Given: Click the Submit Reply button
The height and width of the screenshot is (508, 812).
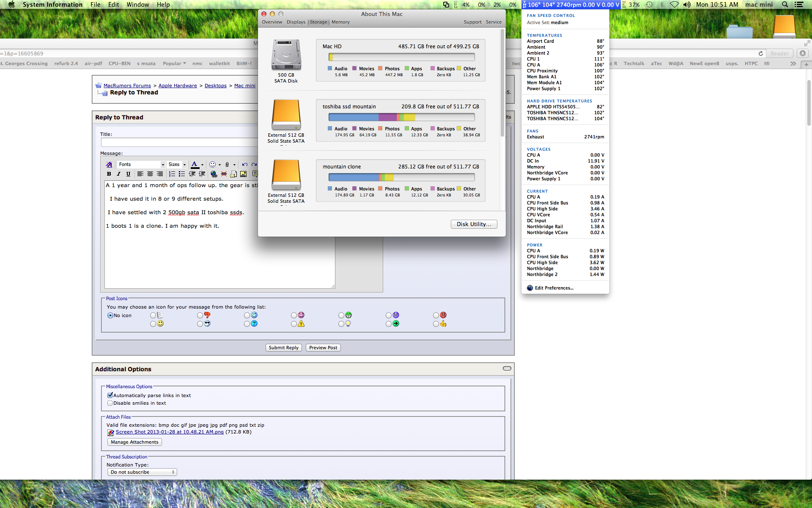Looking at the screenshot, I should click(x=283, y=348).
